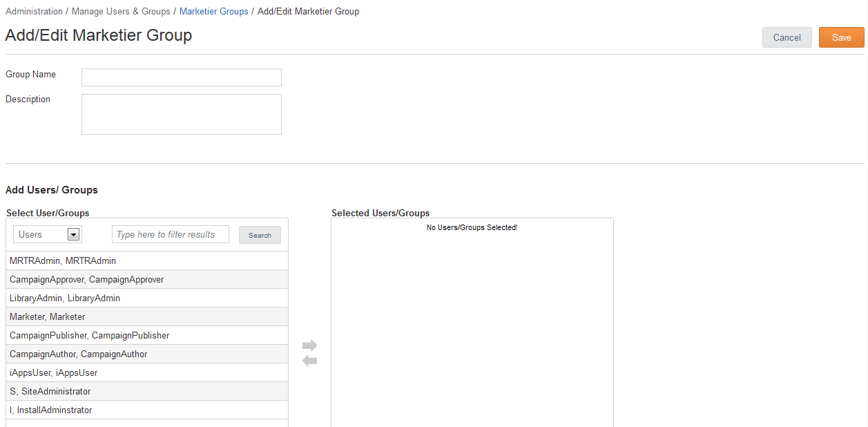The width and height of the screenshot is (868, 427).
Task: Click the Description label
Action: (x=28, y=99)
